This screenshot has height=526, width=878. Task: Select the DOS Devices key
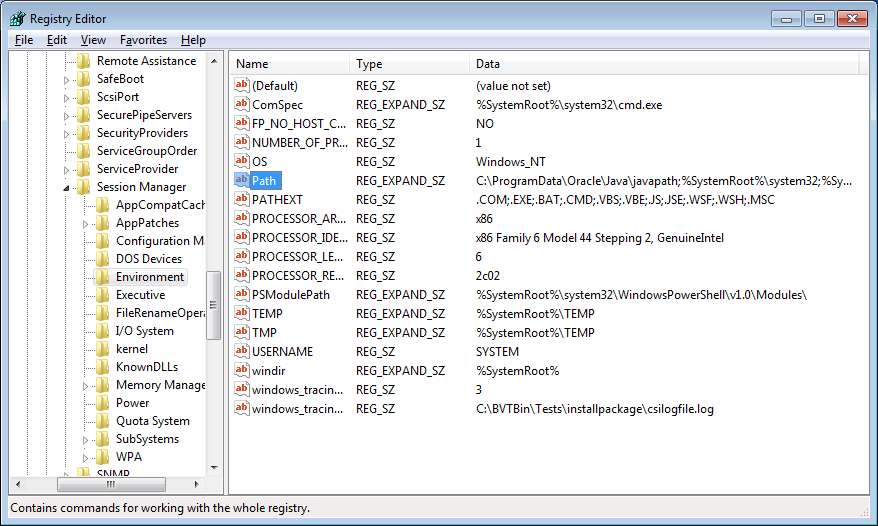tap(149, 259)
